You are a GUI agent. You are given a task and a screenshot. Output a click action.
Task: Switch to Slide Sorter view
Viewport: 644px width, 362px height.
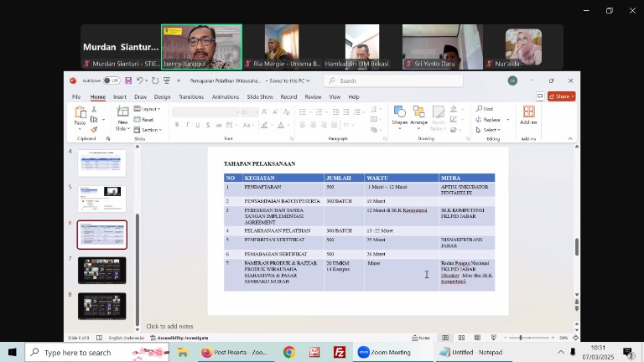[x=461, y=338]
